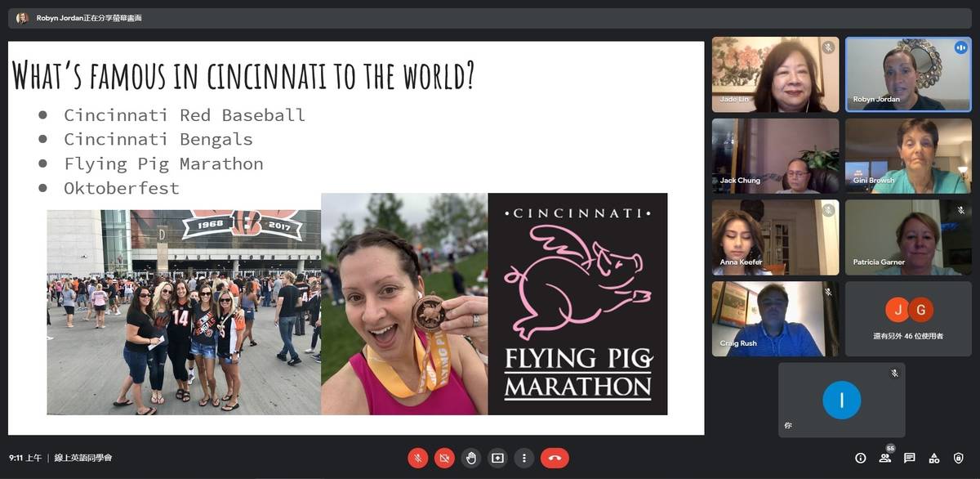
Task: Click the muted mic icon on Jade Lin's tile
Action: [x=828, y=47]
